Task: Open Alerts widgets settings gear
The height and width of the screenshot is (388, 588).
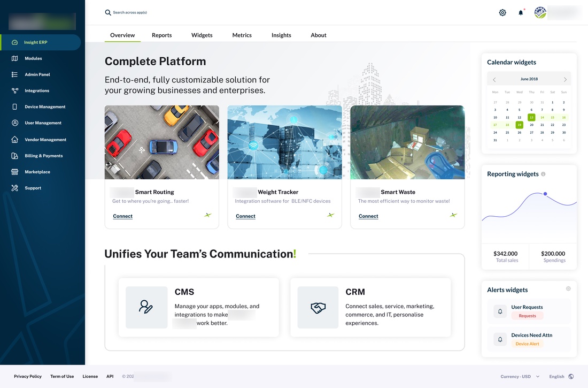Action: pyautogui.click(x=568, y=289)
